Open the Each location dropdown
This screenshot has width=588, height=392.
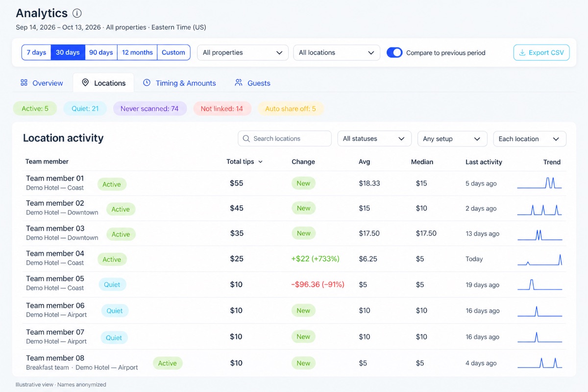530,139
